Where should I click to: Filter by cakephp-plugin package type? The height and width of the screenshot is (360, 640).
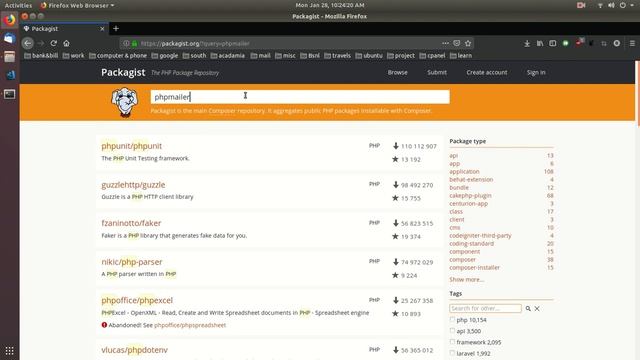point(470,196)
